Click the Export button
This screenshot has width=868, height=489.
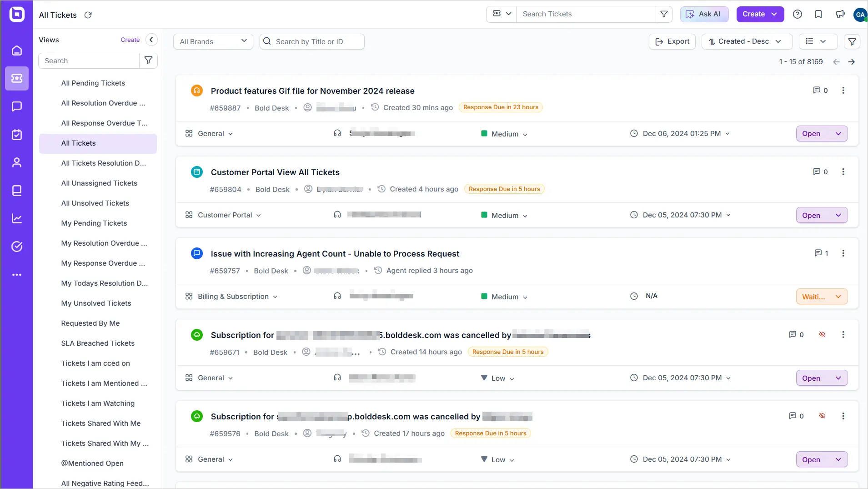(x=672, y=41)
